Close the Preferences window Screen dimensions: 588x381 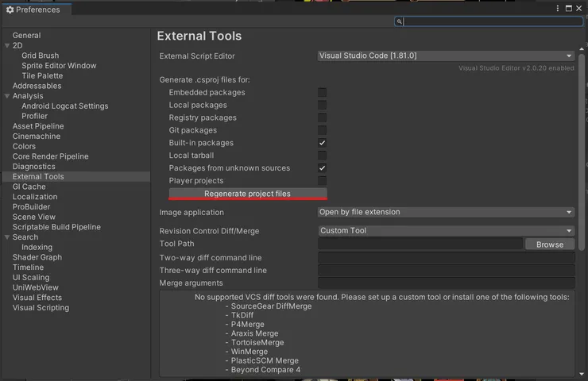580,9
